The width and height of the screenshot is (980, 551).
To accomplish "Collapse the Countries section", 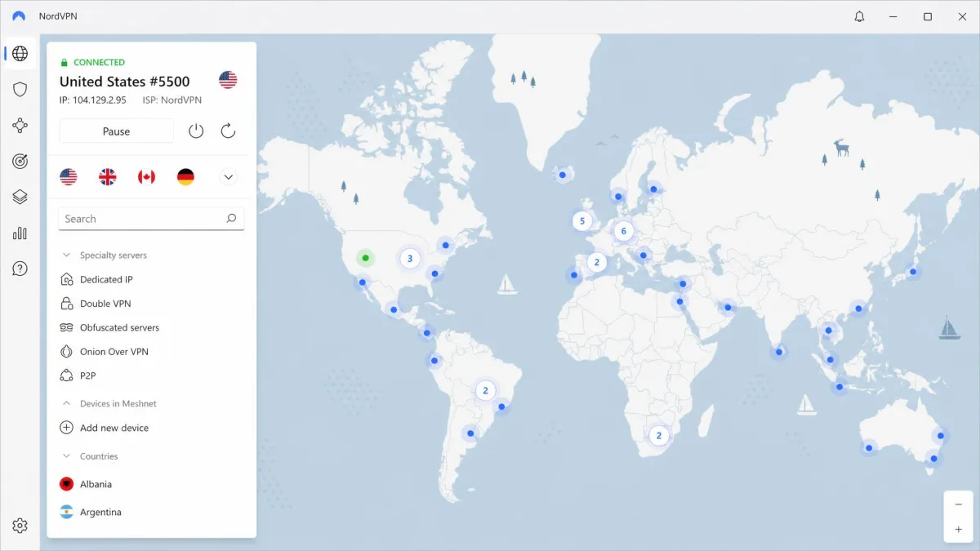I will click(x=67, y=456).
